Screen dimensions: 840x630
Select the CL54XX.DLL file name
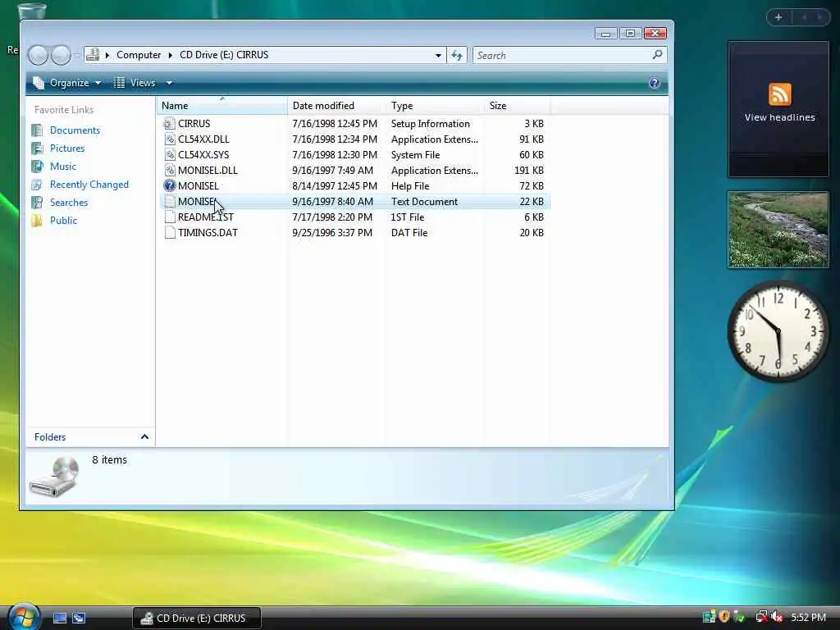pyautogui.click(x=203, y=139)
